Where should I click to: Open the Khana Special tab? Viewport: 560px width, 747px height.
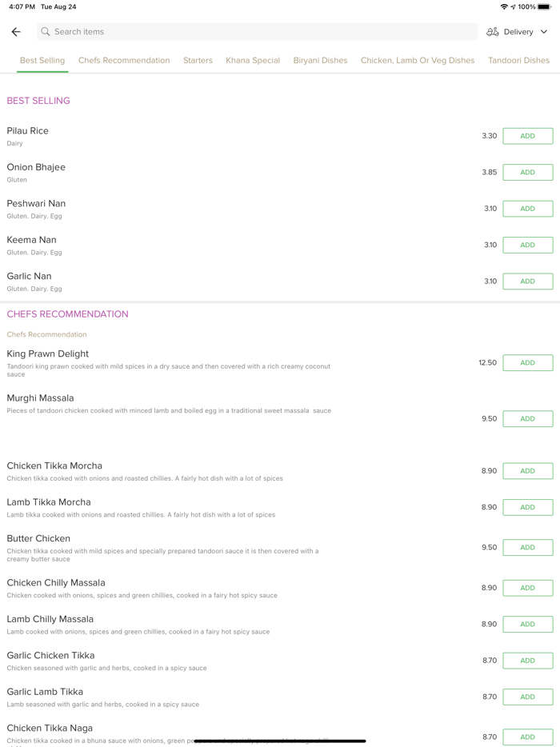253,61
